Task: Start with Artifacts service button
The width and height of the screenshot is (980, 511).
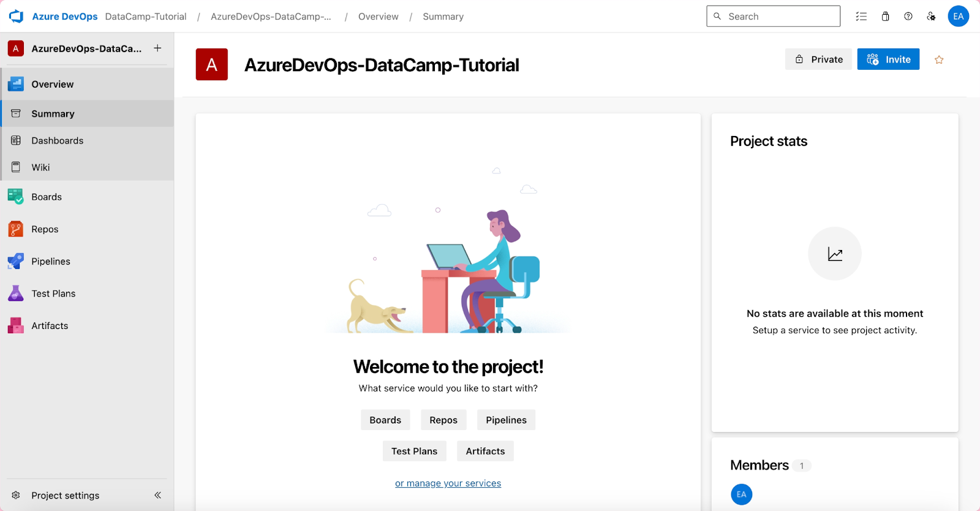Action: (485, 451)
